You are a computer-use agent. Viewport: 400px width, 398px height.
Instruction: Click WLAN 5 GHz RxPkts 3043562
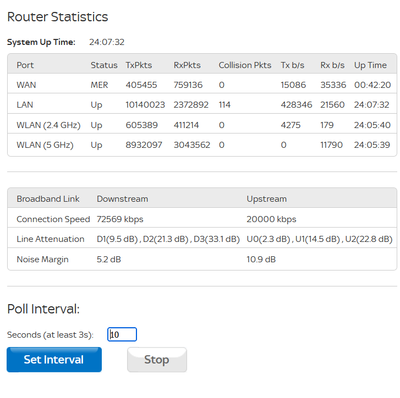pos(192,145)
